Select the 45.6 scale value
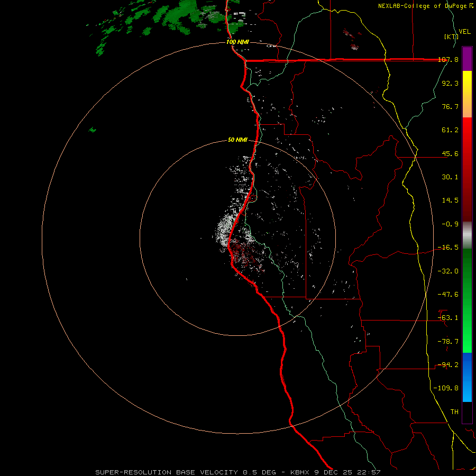This screenshot has height=476, width=476. point(450,153)
